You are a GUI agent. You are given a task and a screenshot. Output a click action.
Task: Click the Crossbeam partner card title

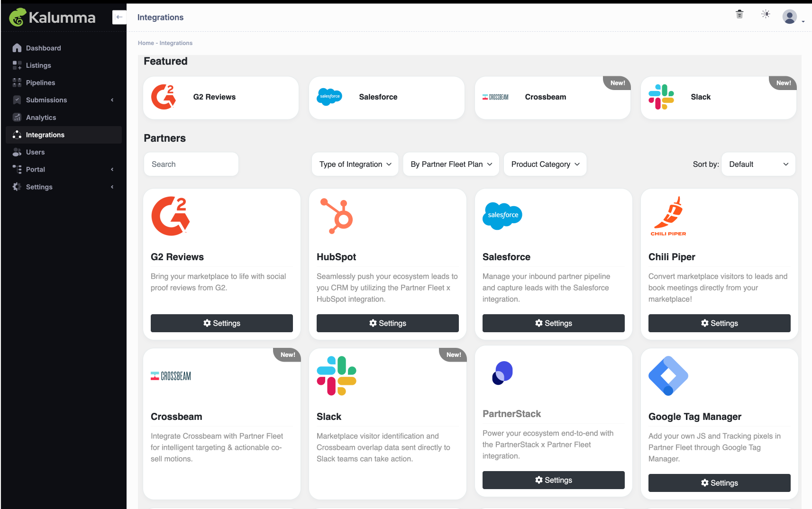[176, 417]
